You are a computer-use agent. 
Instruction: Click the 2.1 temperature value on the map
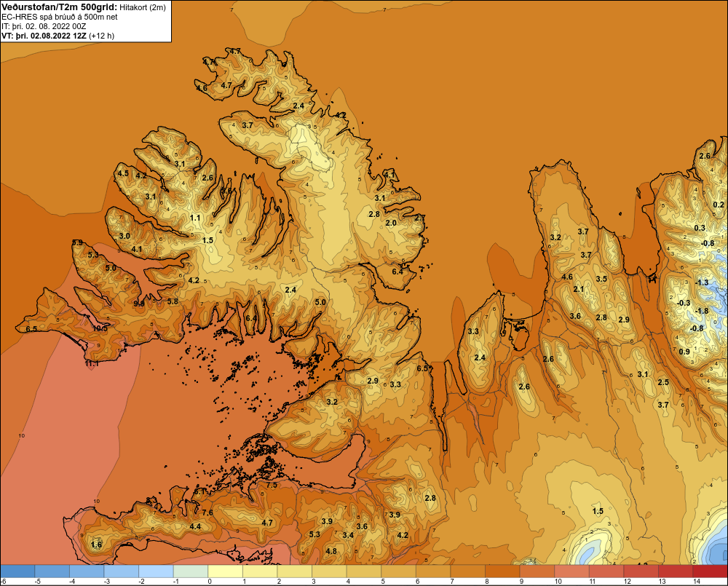pyautogui.click(x=579, y=289)
